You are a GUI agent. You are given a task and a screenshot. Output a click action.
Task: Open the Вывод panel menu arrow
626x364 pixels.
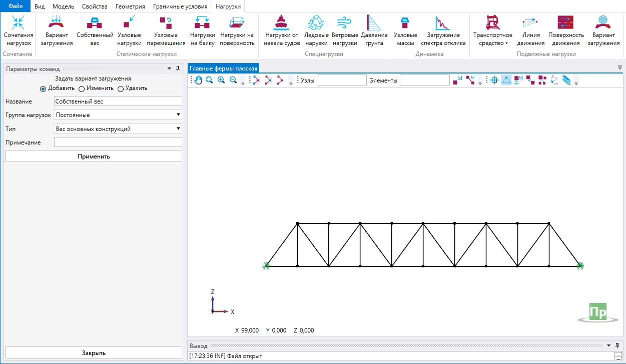(x=608, y=345)
